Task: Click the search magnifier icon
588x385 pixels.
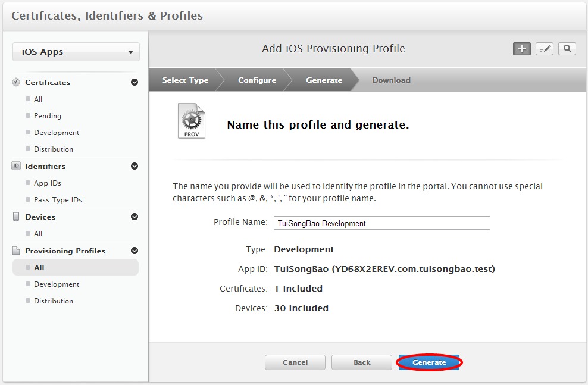Action: [567, 49]
